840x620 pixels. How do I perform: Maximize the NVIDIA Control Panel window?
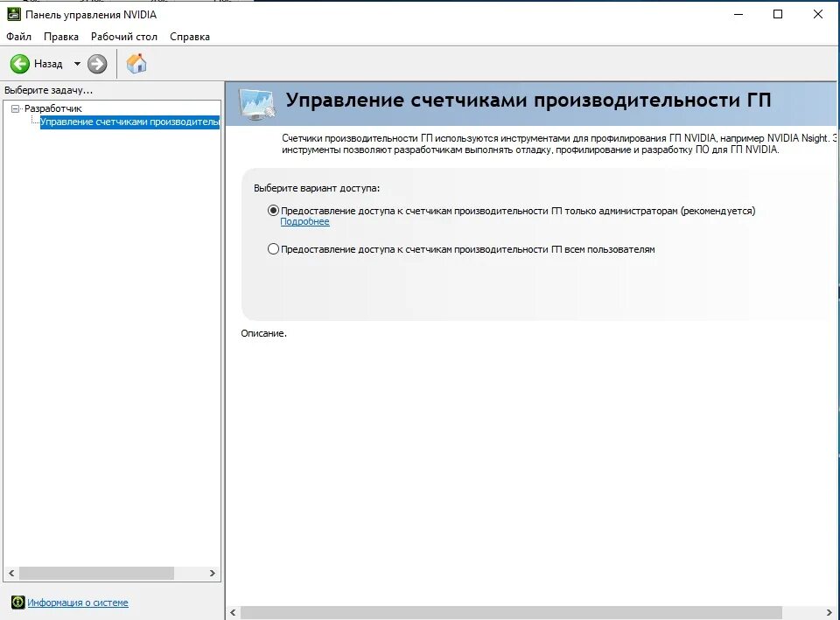pos(778,15)
